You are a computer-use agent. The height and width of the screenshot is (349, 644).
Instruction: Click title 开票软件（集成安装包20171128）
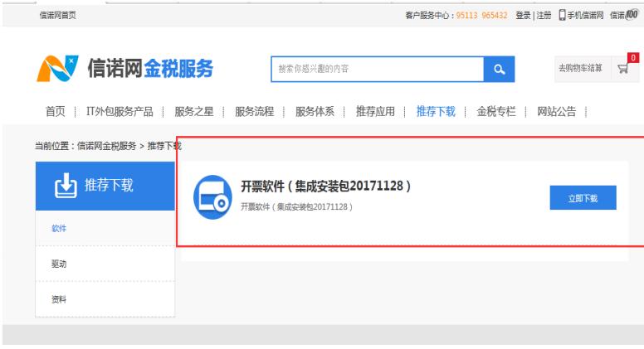click(325, 187)
